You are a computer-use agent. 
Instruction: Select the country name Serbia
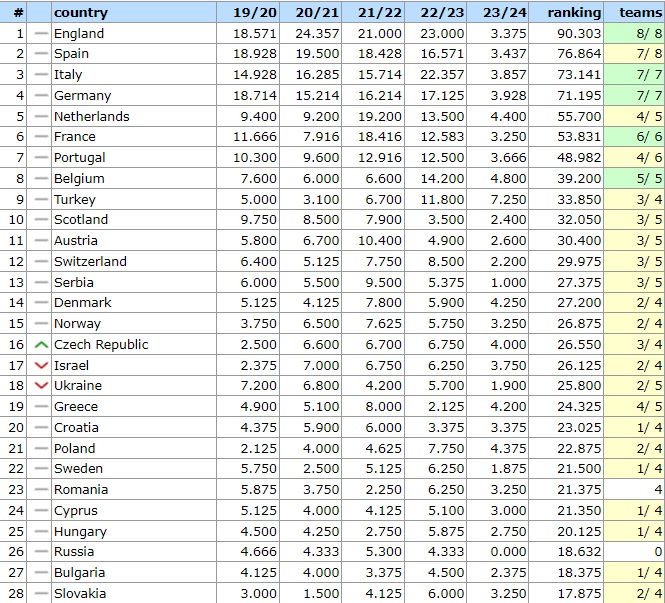(74, 282)
